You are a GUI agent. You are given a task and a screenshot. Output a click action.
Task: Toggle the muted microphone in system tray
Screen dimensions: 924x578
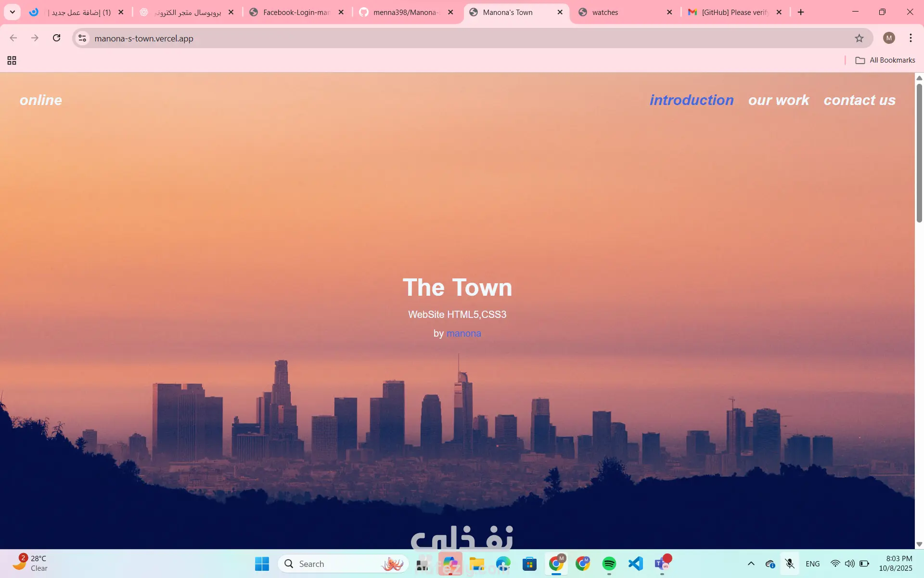(789, 564)
